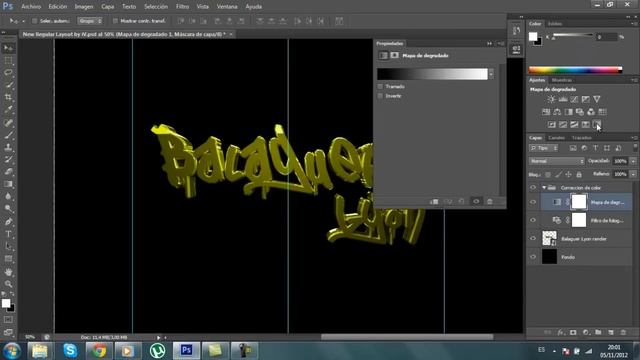Select the Crop tool
This screenshot has height=360, width=640.
[8, 97]
